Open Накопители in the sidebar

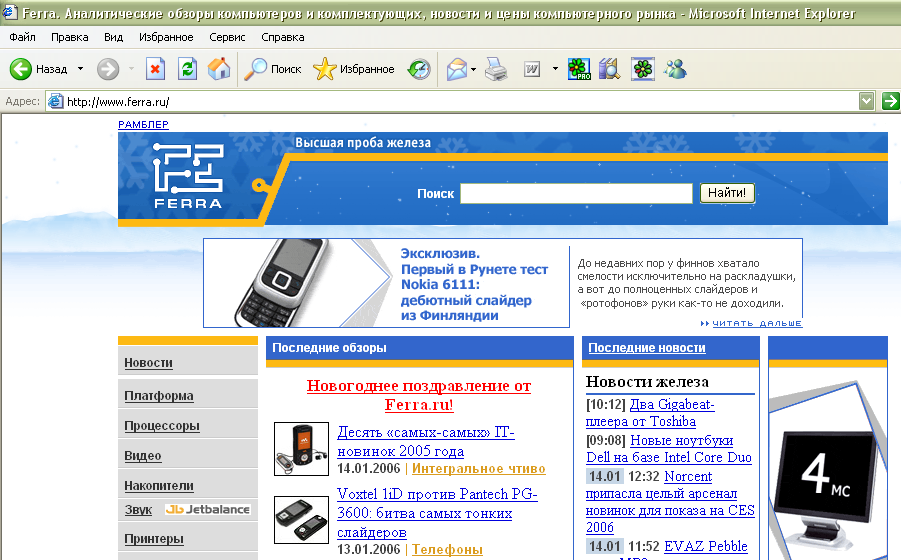159,486
